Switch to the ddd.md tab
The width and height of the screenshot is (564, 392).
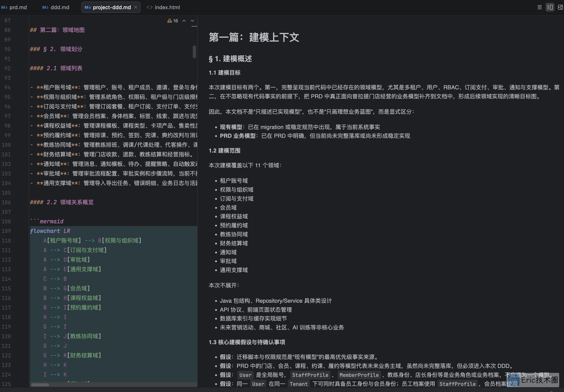pos(56,7)
